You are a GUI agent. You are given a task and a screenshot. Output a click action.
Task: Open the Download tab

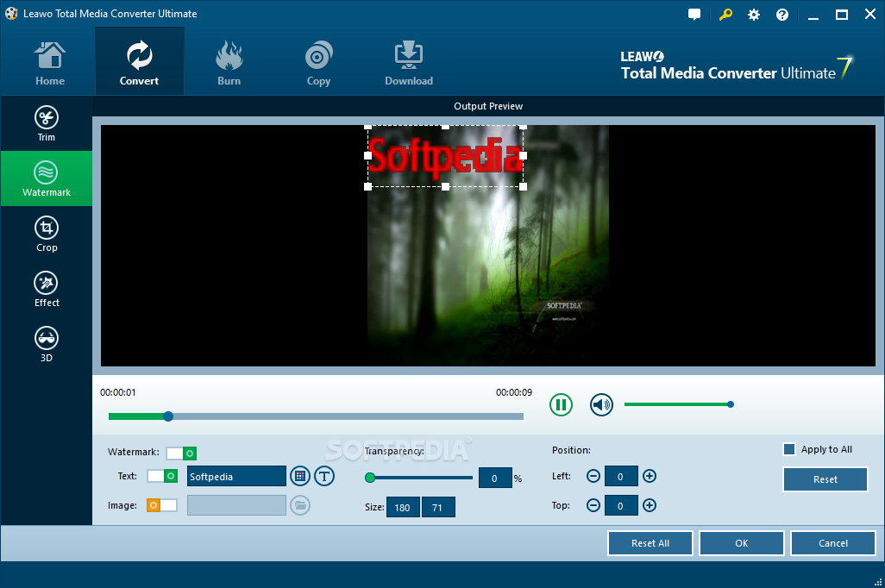point(409,63)
